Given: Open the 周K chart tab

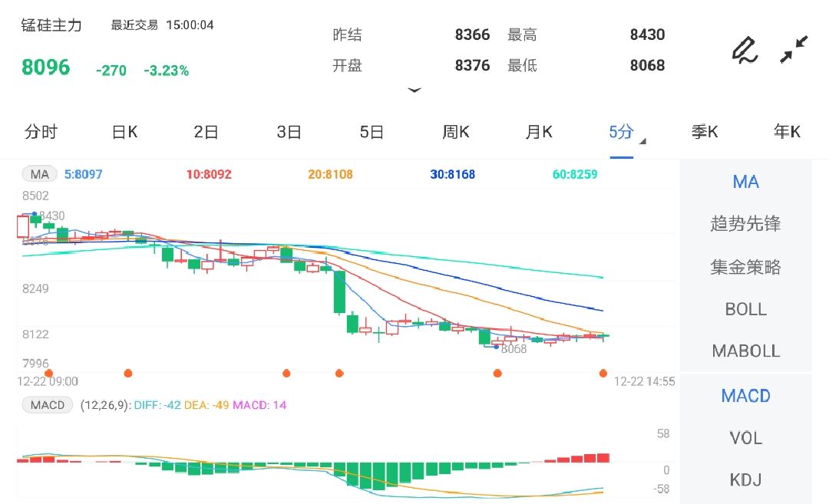Looking at the screenshot, I should click(x=455, y=131).
